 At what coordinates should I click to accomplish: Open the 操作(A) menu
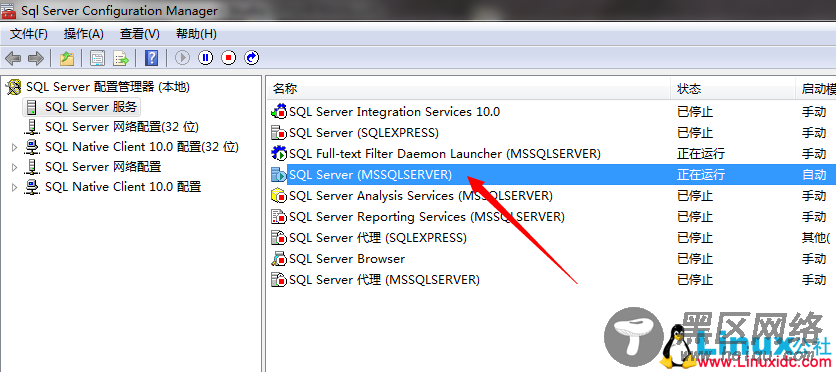point(84,34)
